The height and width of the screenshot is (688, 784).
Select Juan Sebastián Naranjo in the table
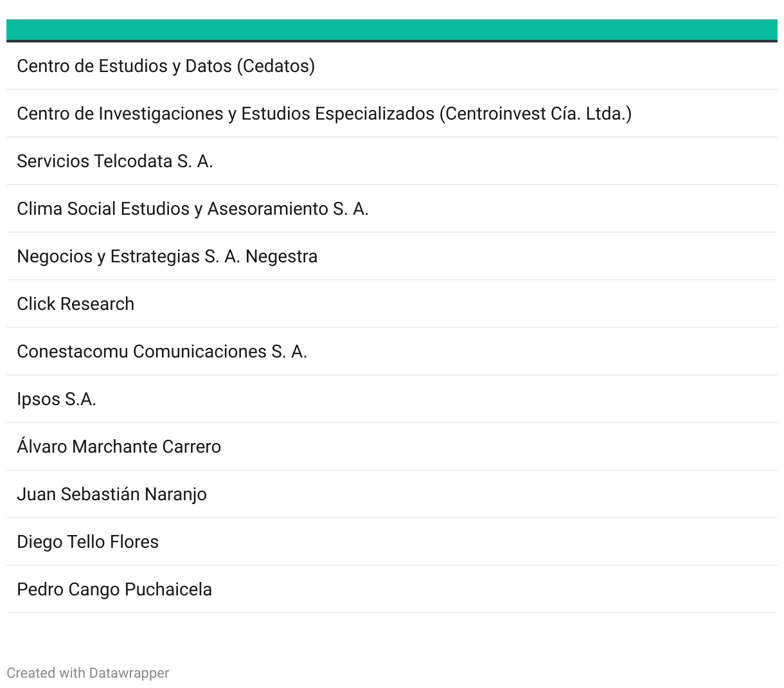111,494
